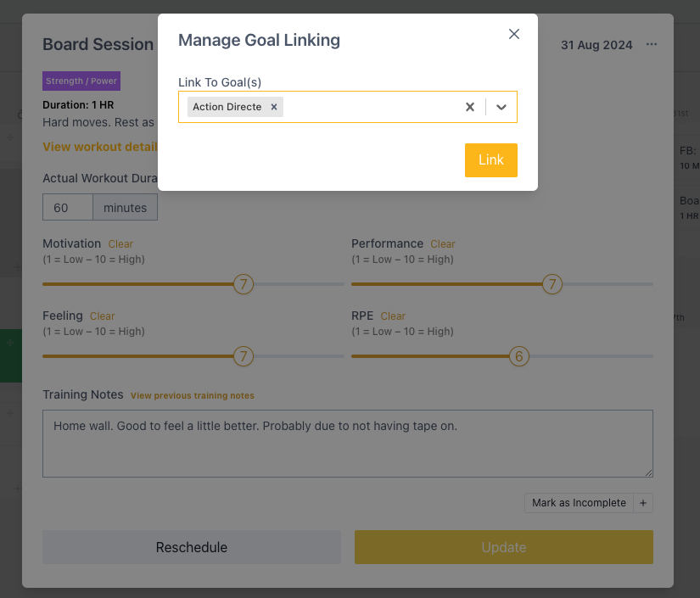The height and width of the screenshot is (598, 700).
Task: Click the RPE slider handle at 6
Action: [x=518, y=356]
